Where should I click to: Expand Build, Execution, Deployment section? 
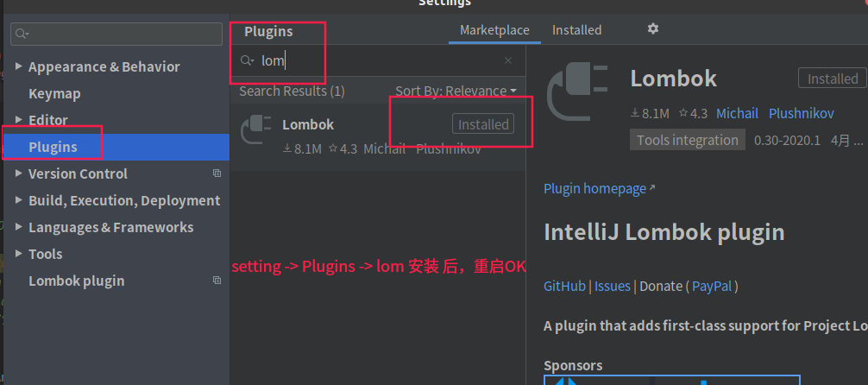tap(20, 200)
